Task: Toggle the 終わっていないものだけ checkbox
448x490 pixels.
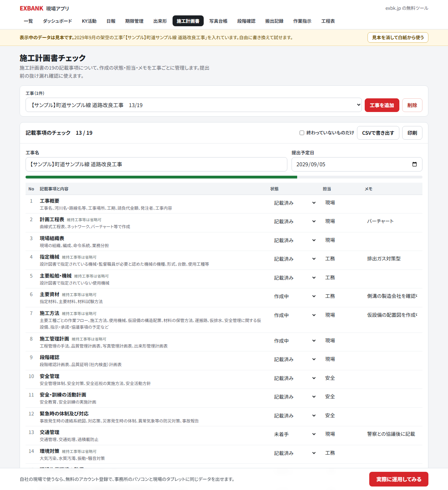Action: point(302,133)
